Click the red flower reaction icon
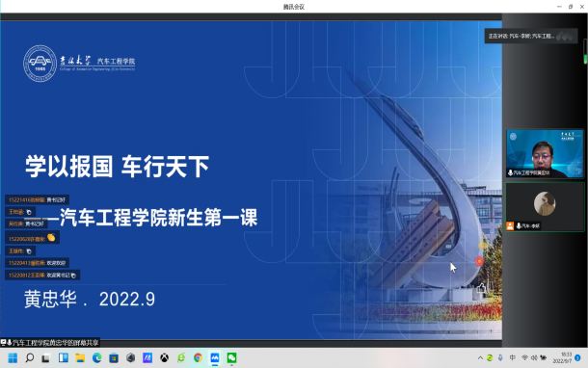 click(x=479, y=261)
